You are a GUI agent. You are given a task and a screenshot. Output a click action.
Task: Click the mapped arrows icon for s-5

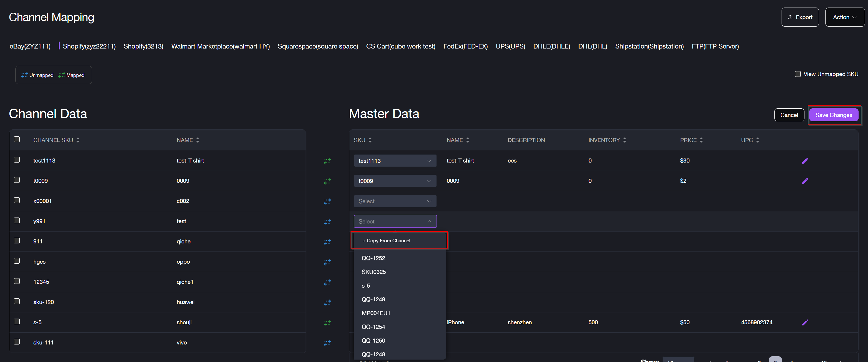pos(327,323)
